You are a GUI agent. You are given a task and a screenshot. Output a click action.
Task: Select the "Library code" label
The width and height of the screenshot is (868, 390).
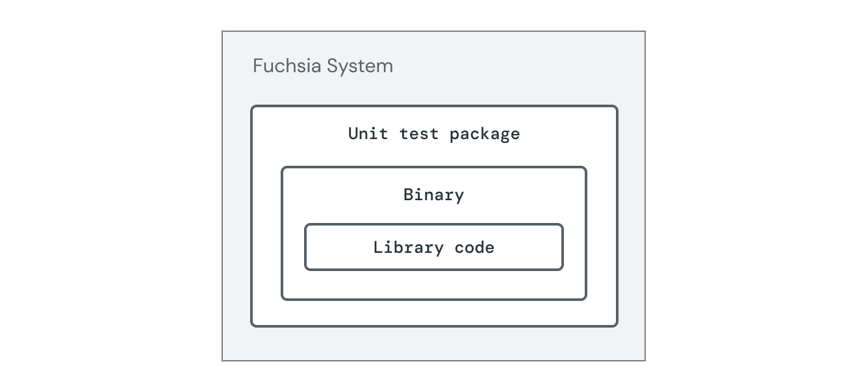click(x=434, y=248)
